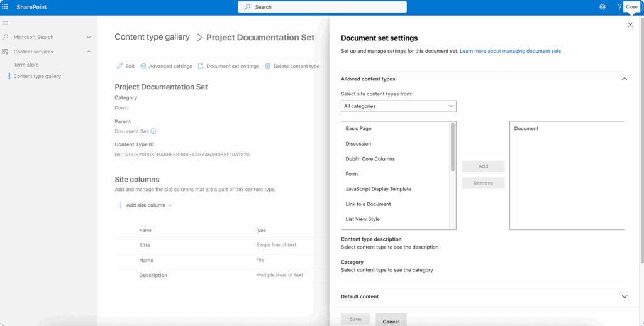Select Term store in the sidebar
This screenshot has width=644, height=326.
coord(26,65)
